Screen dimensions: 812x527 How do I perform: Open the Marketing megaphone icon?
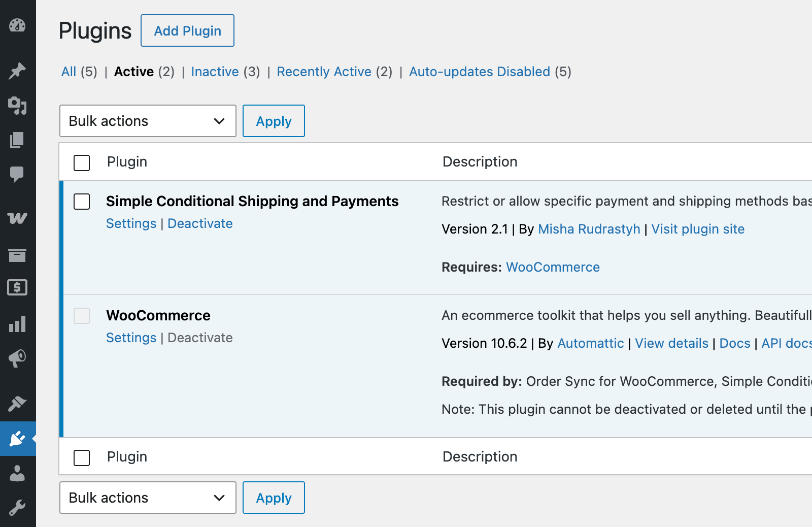point(17,358)
